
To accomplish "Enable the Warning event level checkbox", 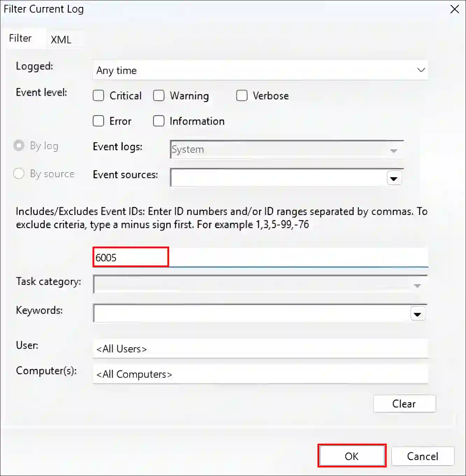I will [159, 96].
